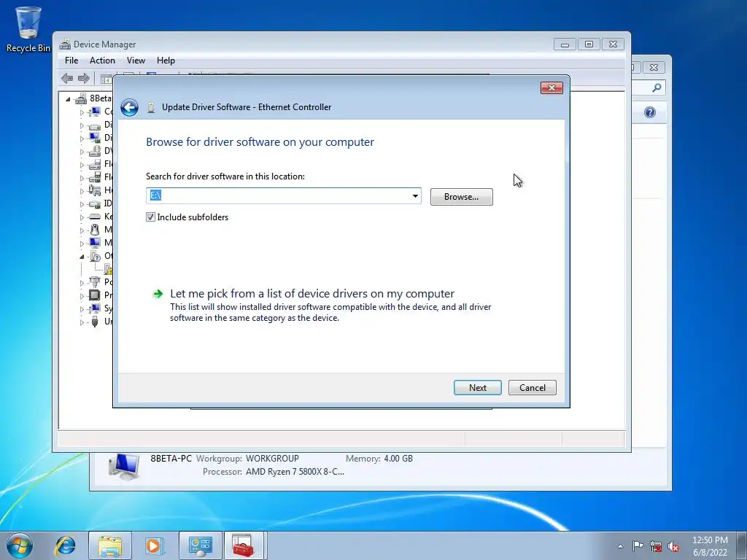Expand the Processors category node
This screenshot has height=560, width=747.
point(82,296)
